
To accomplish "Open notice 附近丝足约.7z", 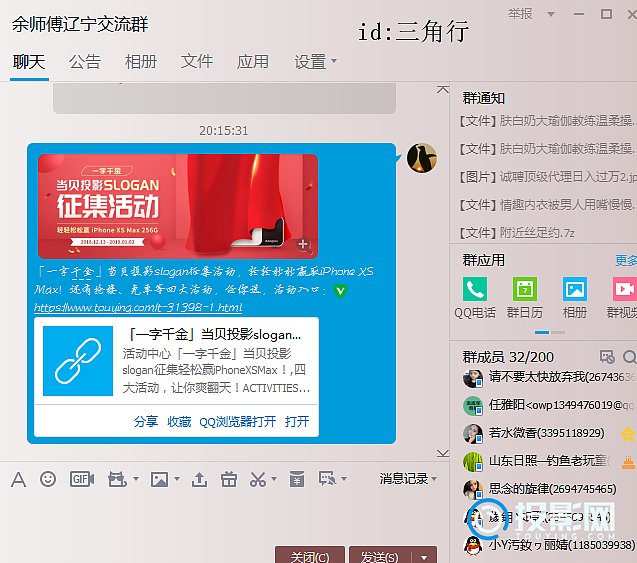I will coord(517,233).
